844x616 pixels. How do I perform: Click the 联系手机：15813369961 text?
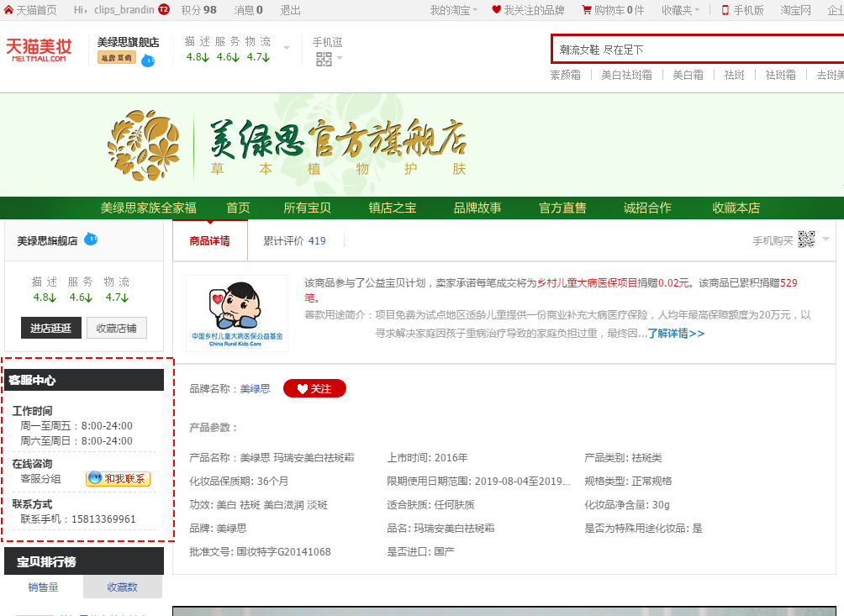(x=78, y=519)
